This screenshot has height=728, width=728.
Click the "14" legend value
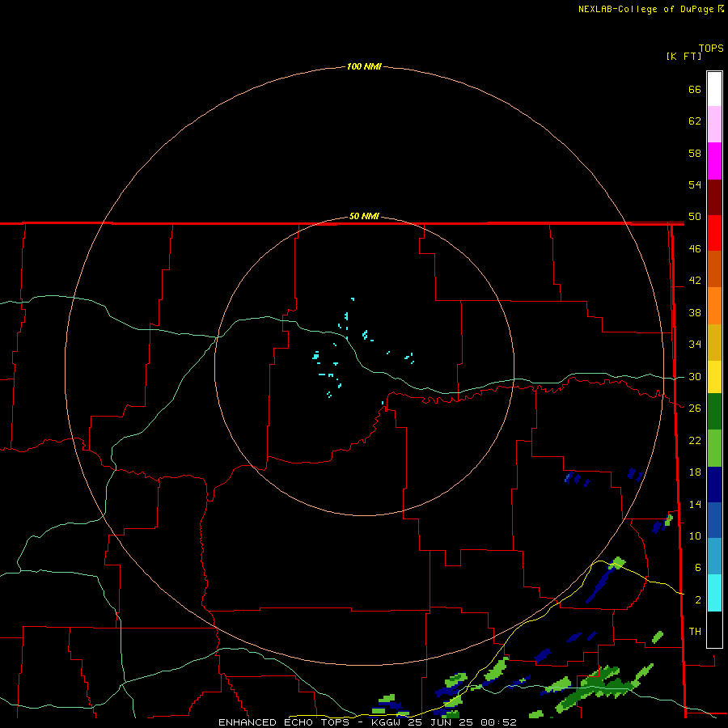tap(695, 504)
